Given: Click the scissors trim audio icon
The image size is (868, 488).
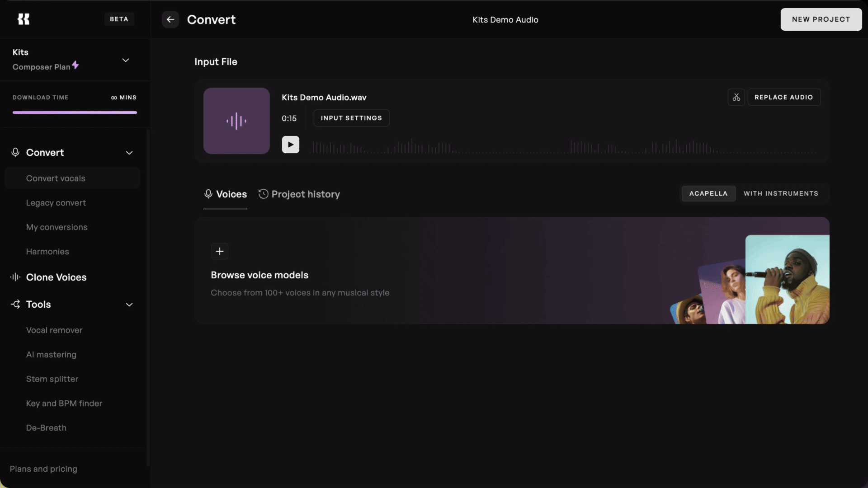Looking at the screenshot, I should (736, 97).
